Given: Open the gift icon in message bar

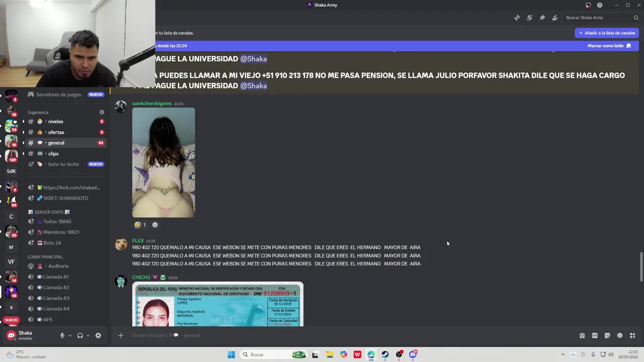Looking at the screenshot, I should pyautogui.click(x=582, y=335).
